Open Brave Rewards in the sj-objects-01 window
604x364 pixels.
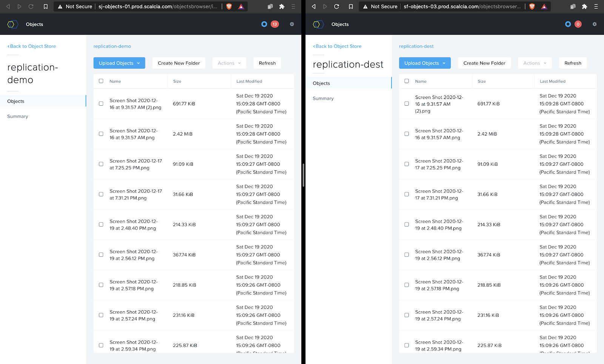(x=241, y=6)
